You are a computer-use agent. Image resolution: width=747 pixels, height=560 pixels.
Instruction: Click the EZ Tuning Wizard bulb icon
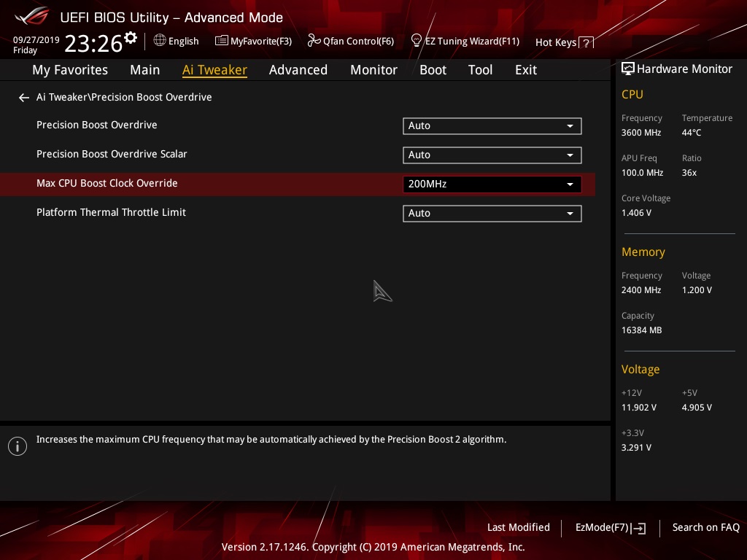[416, 41]
